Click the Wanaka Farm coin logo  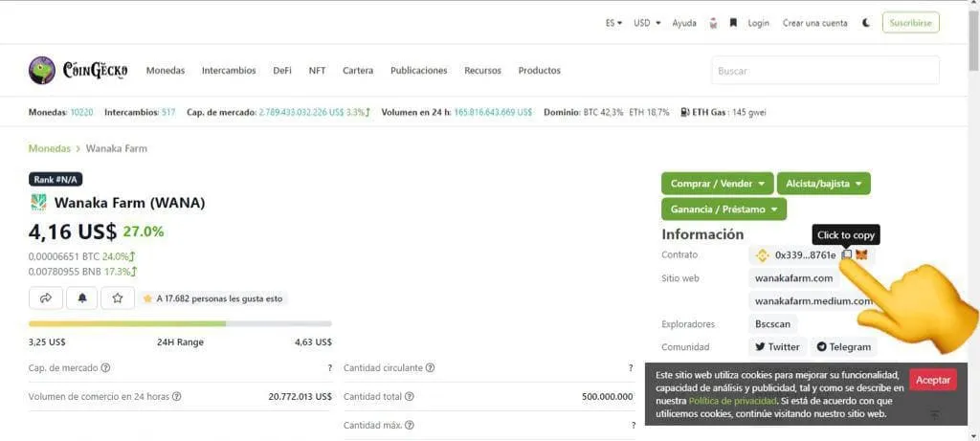(38, 203)
